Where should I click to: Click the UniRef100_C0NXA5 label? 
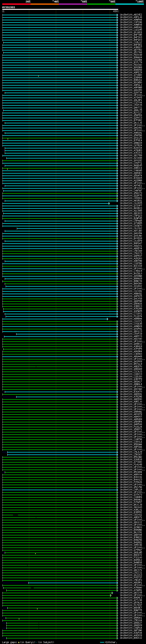(x=131, y=170)
